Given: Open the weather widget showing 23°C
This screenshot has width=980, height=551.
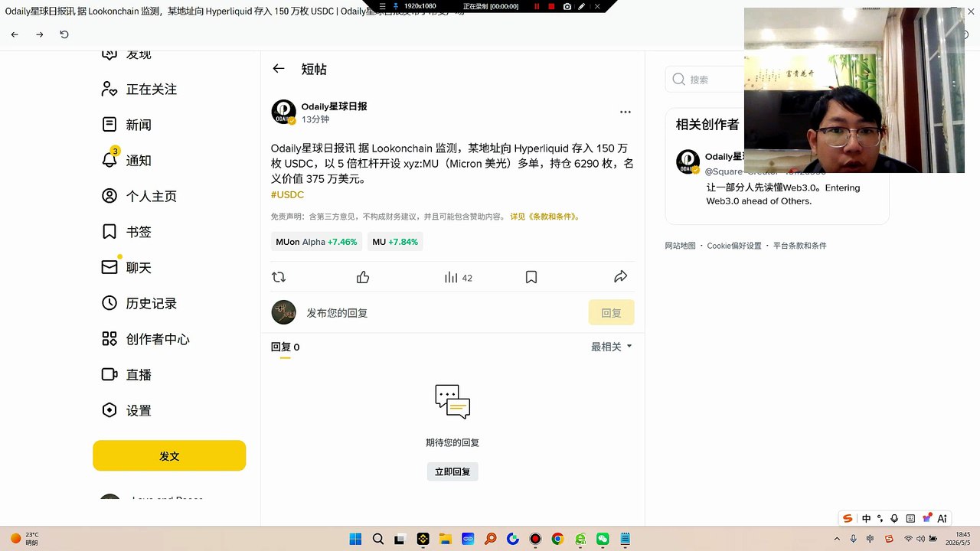Looking at the screenshot, I should coord(24,539).
